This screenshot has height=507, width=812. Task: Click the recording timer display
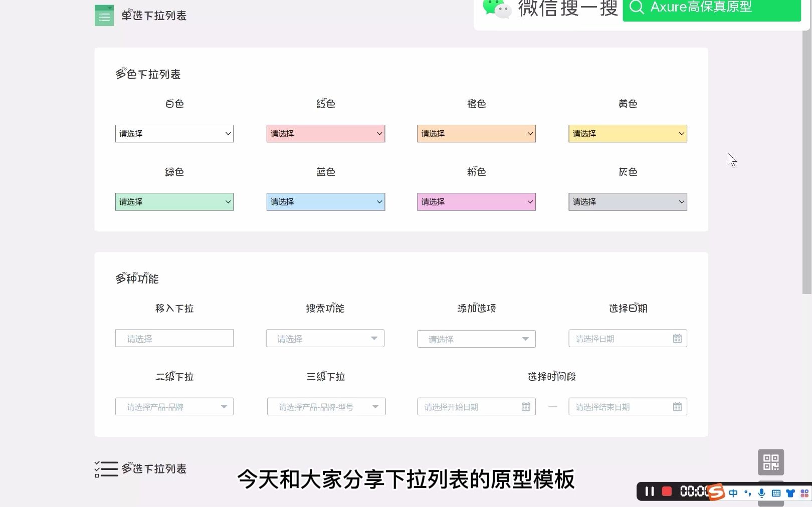694,491
